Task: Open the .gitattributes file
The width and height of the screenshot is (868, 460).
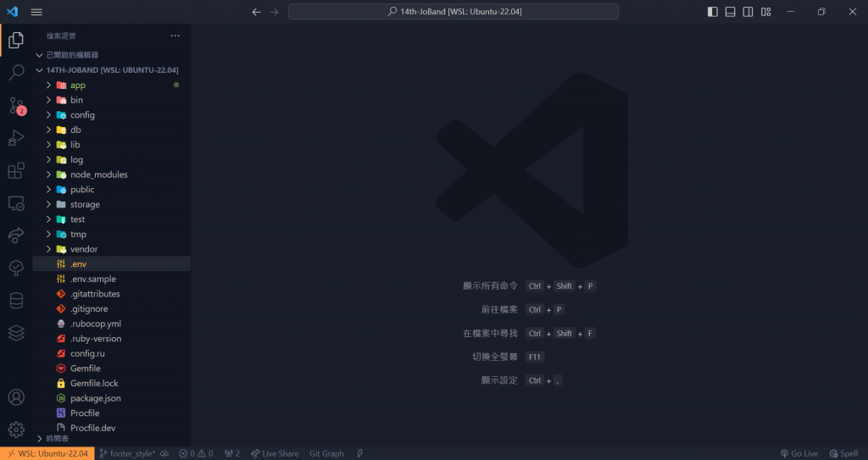Action: pyautogui.click(x=112, y=294)
